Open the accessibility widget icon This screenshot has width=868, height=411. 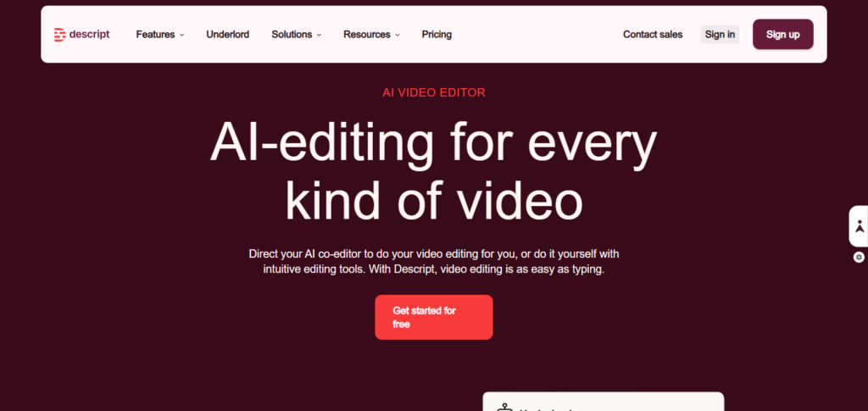click(x=859, y=226)
